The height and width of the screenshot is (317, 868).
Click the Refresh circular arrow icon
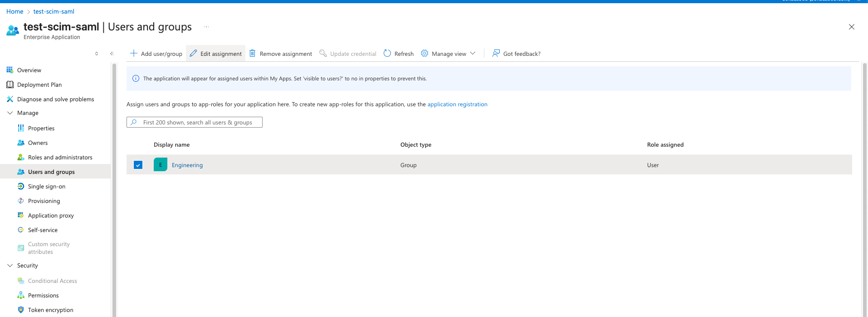[x=387, y=54]
